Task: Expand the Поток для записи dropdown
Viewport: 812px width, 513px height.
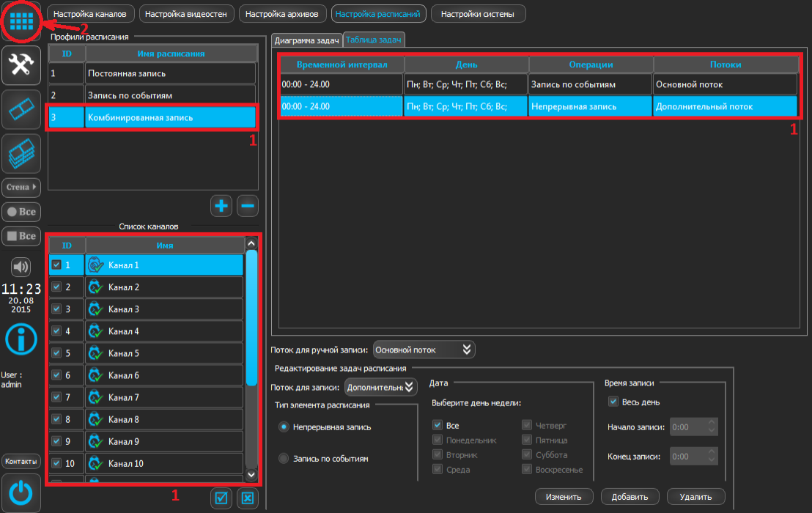Action: coord(380,387)
